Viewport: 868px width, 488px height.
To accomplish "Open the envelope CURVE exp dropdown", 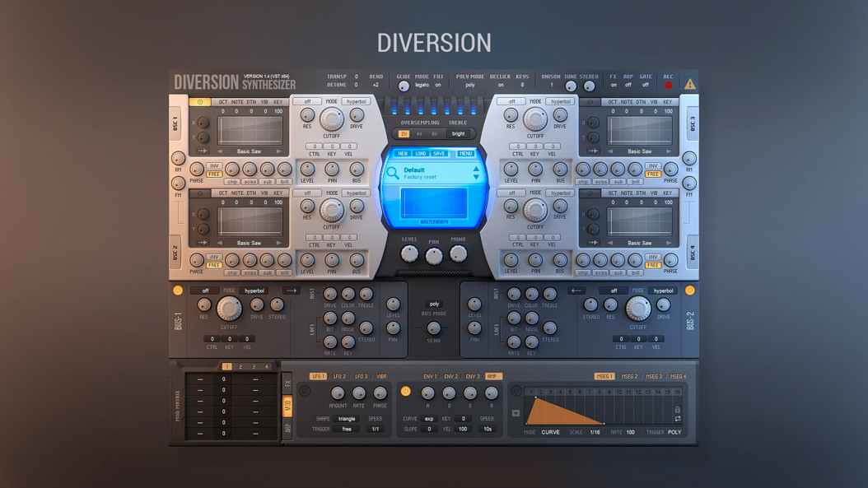I will click(x=429, y=419).
